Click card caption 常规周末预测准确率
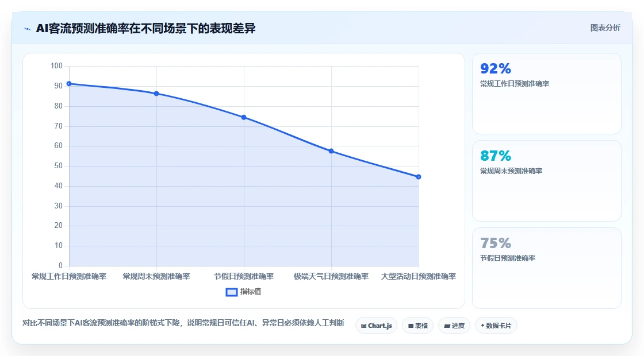This screenshot has width=644, height=356. [511, 171]
